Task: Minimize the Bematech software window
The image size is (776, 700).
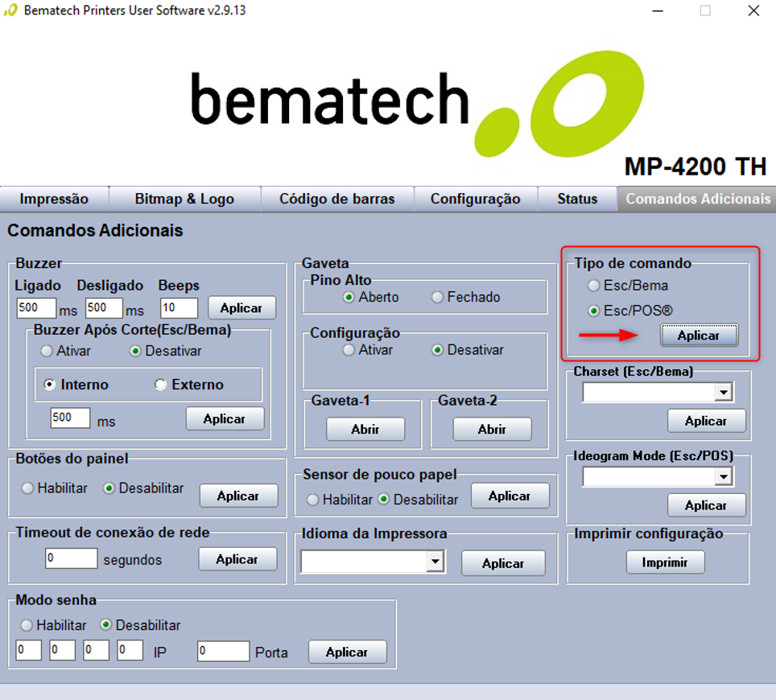Action: pyautogui.click(x=658, y=11)
